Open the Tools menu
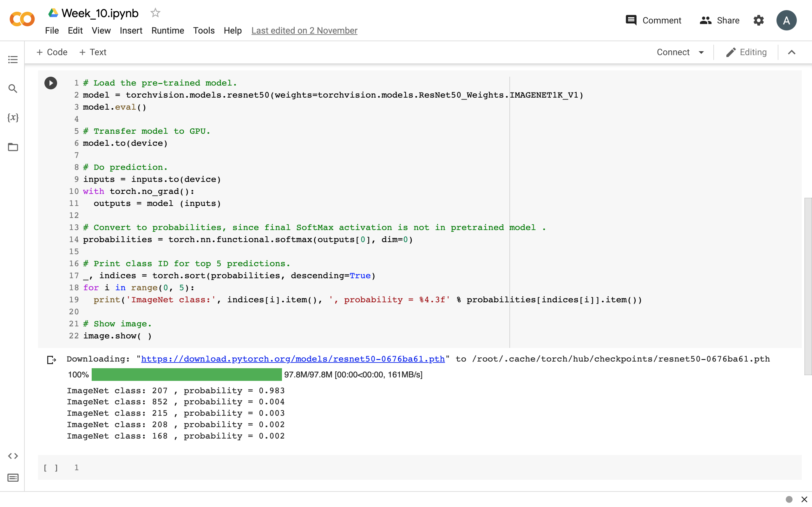The height and width of the screenshot is (507, 812). pos(204,30)
